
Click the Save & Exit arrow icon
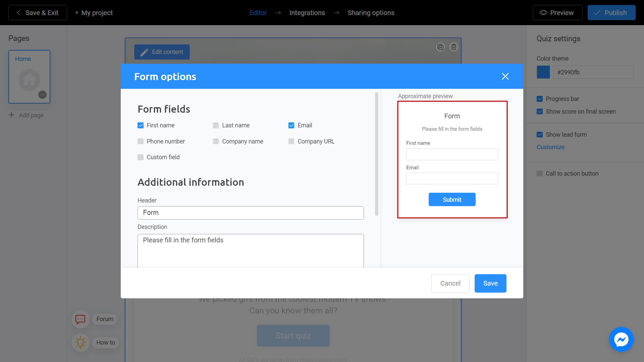[18, 12]
